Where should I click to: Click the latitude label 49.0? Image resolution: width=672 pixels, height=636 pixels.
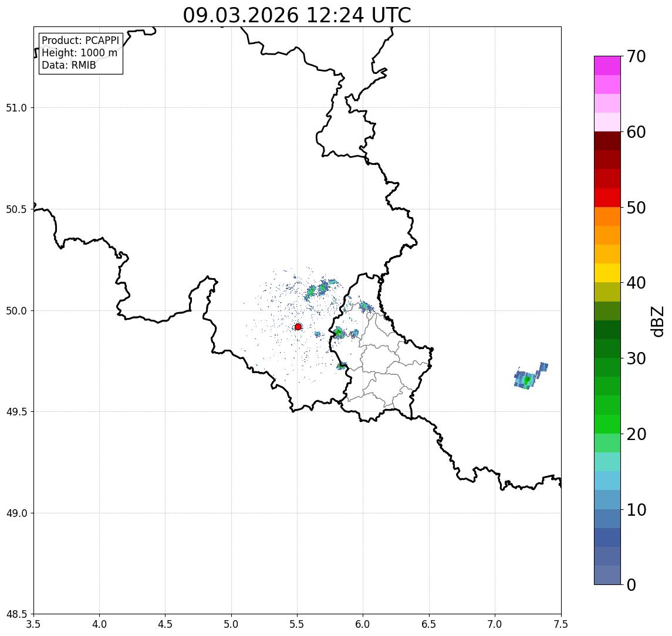[16, 513]
